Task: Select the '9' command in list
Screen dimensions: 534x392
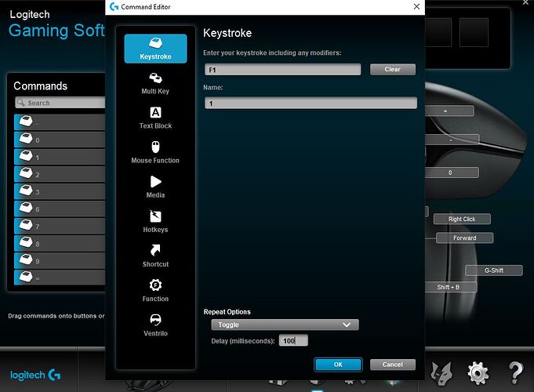Action: tap(60, 261)
